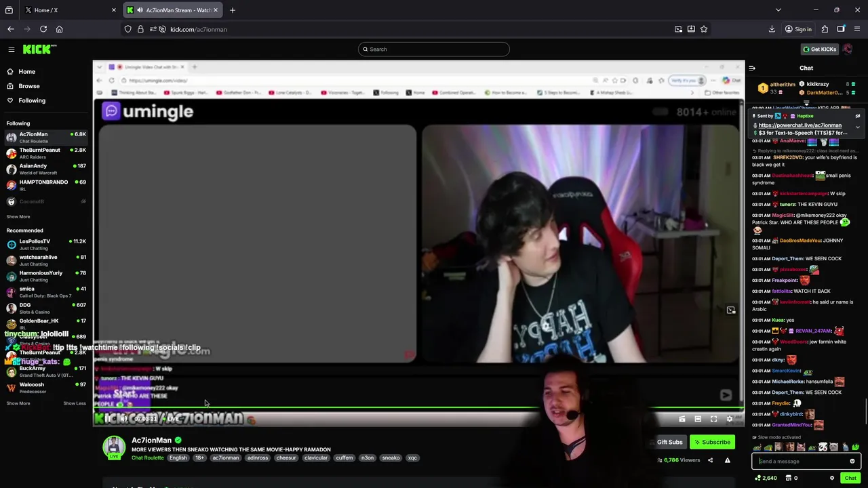The width and height of the screenshot is (868, 488).
Task: Open chat settings gear
Action: 832,478
